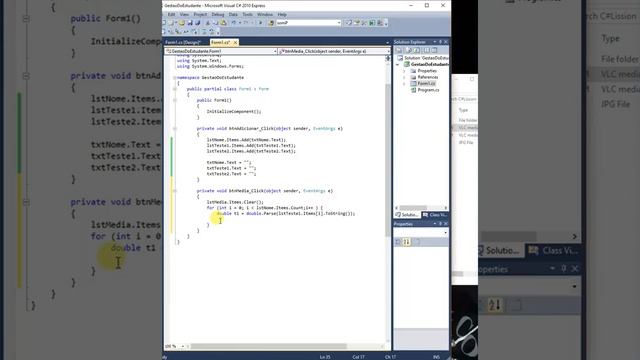Screen dimensions: 640x360
Task: Collapse the btnMedia_Click method outline
Action: click(175, 191)
